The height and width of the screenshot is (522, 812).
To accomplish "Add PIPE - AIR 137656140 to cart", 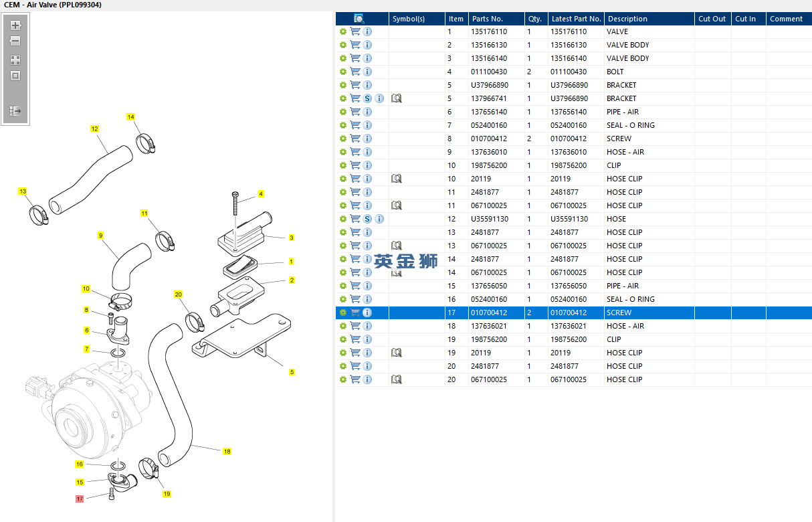I will coord(355,112).
